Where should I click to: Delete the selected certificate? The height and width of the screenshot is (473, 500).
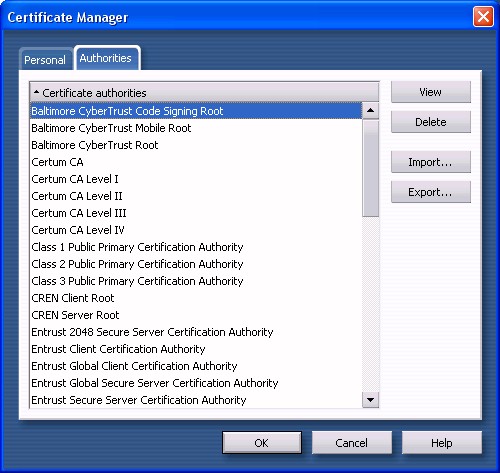point(431,122)
